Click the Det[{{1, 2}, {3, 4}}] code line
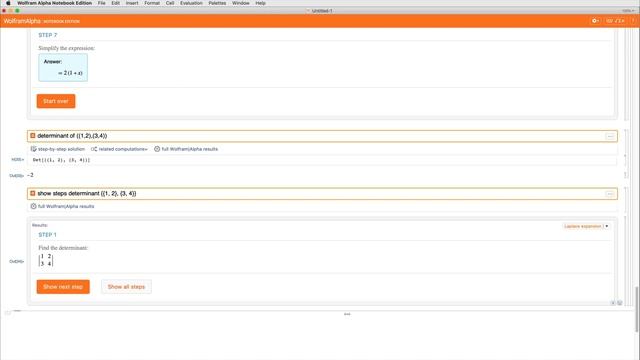Viewport: 640px width, 360px height. click(61, 160)
